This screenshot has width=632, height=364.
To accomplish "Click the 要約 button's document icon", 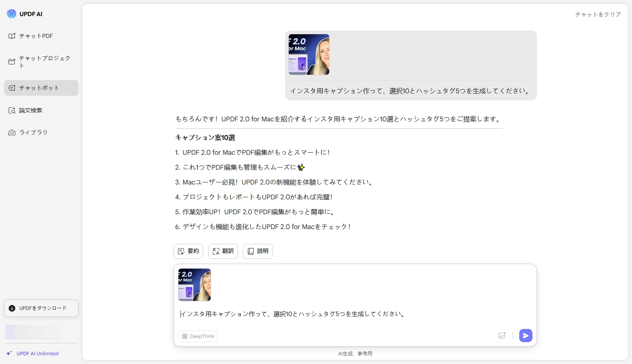I will 181,251.
